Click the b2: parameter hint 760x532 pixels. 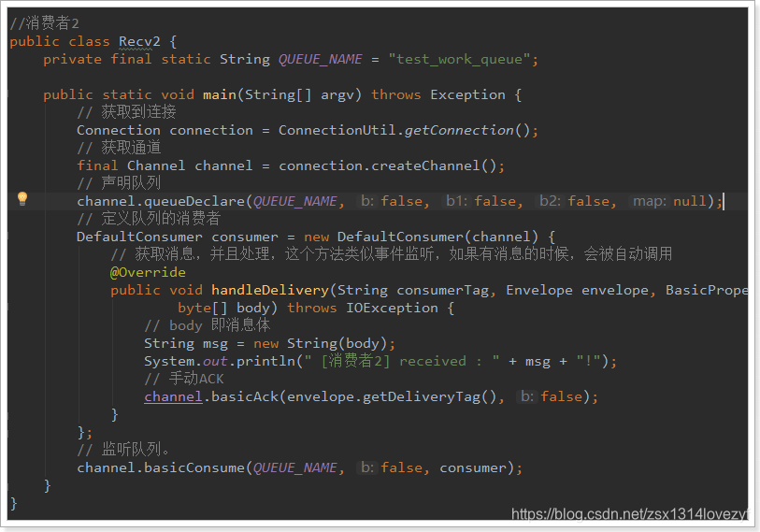point(550,201)
